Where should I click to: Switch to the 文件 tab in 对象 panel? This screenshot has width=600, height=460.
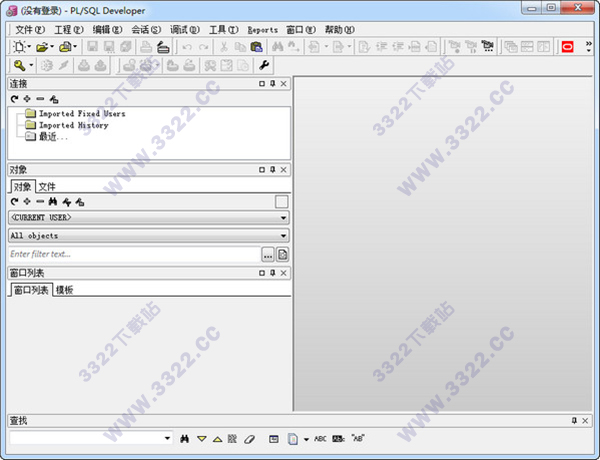[x=47, y=187]
